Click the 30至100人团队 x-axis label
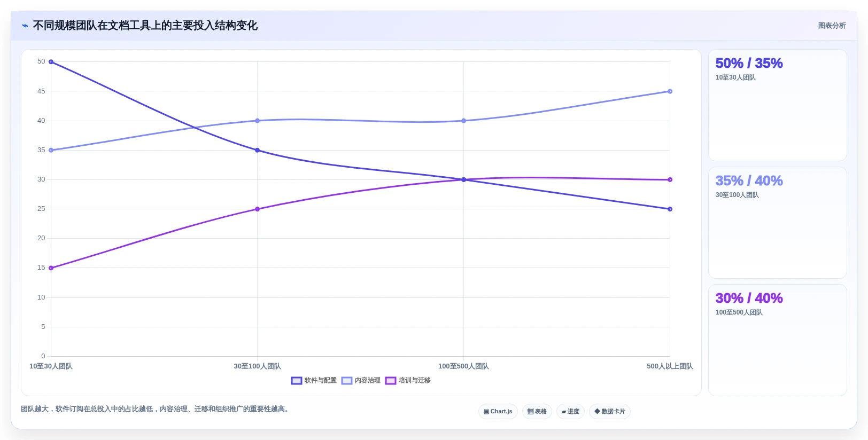 [257, 366]
